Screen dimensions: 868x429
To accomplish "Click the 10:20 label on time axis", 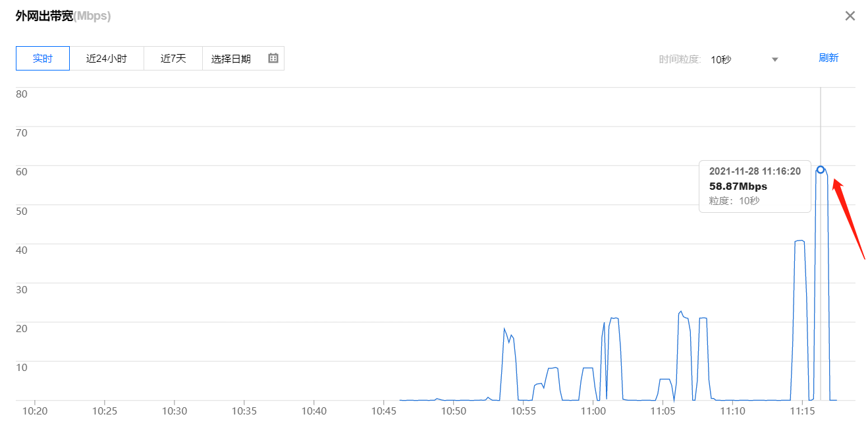I will tap(35, 411).
